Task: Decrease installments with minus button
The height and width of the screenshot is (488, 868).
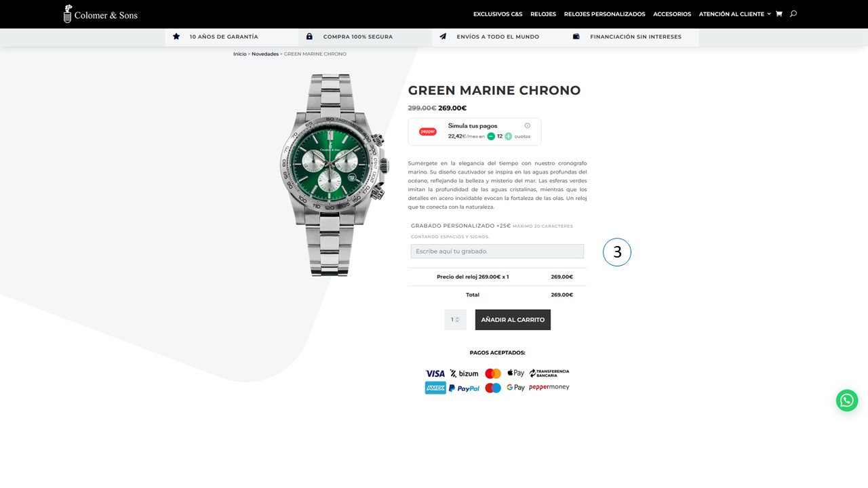Action: click(491, 136)
